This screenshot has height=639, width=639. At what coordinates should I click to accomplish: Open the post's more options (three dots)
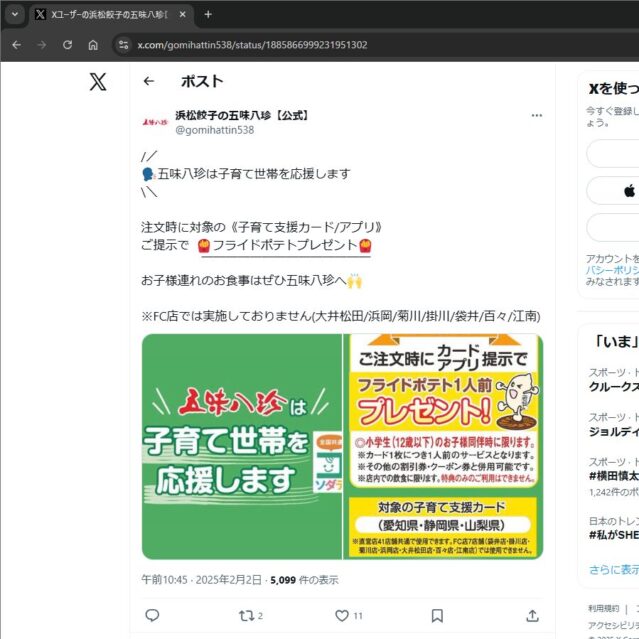[x=536, y=116]
